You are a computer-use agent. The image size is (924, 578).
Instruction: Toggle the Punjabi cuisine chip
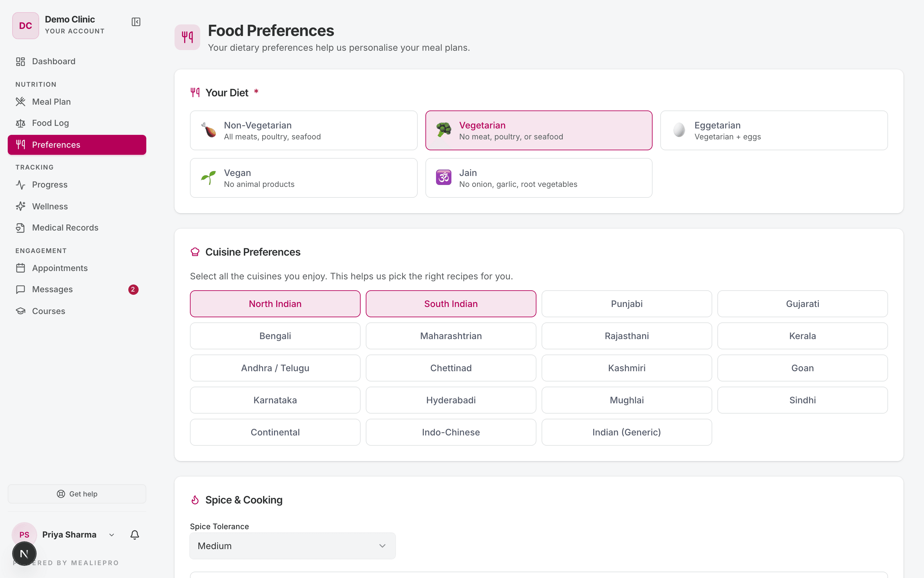[627, 304]
